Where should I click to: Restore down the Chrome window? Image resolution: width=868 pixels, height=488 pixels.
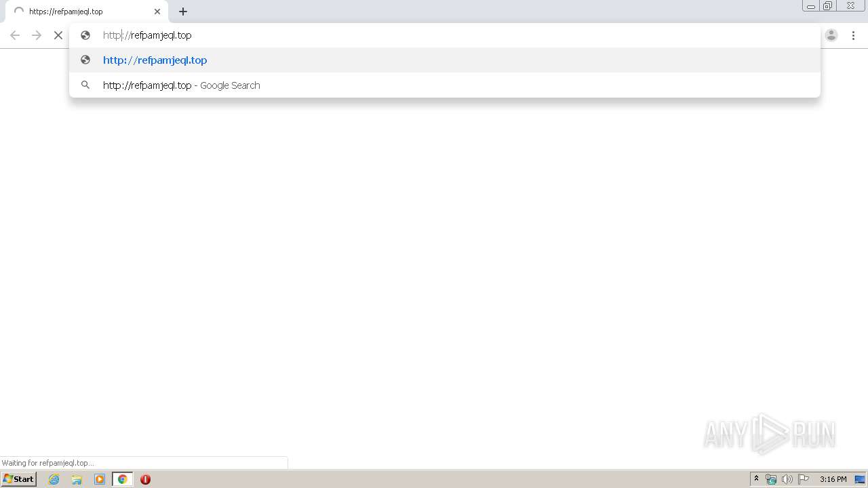click(828, 6)
